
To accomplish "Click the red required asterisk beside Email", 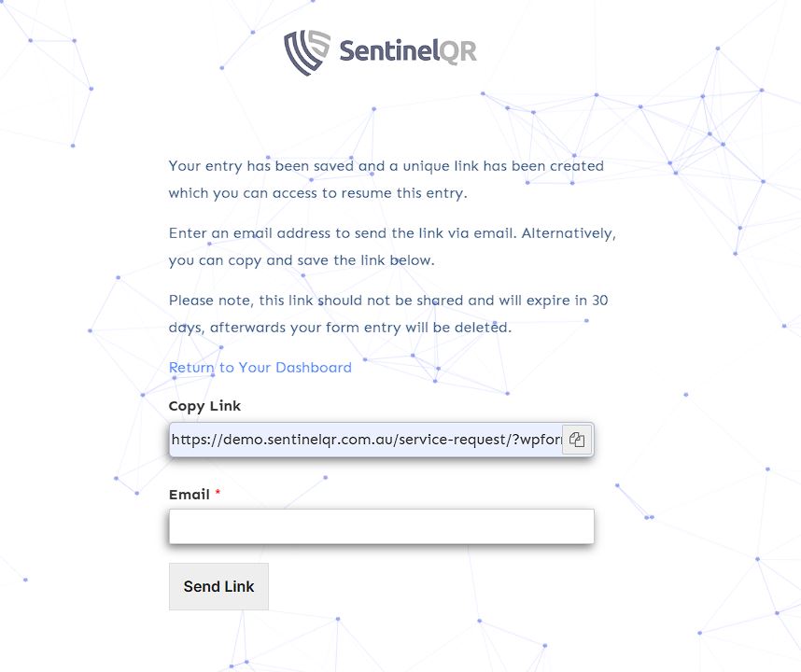I will [x=218, y=494].
